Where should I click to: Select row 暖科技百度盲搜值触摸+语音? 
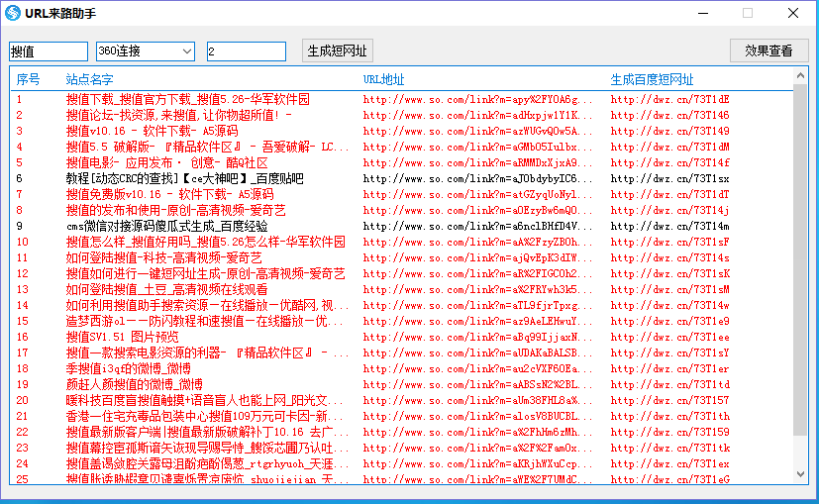[x=401, y=400]
